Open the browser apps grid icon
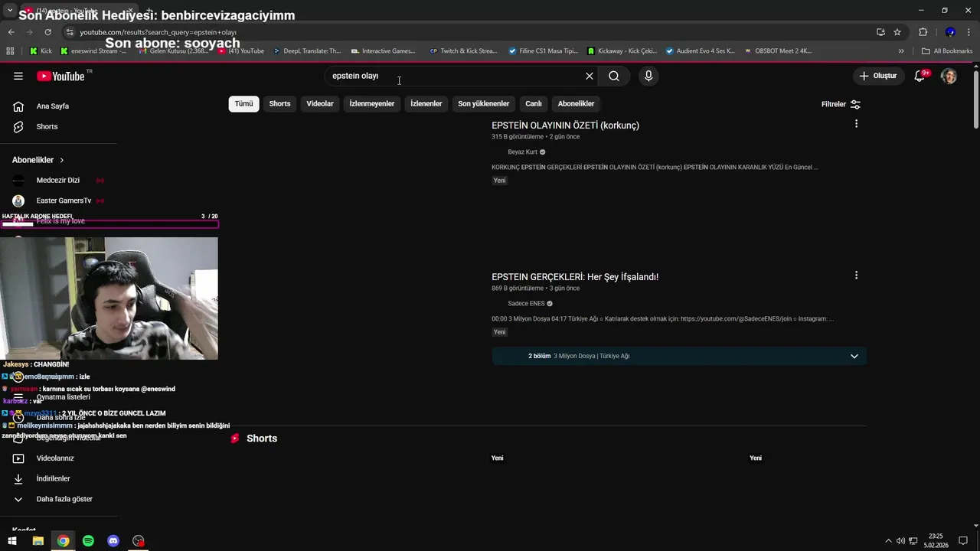The image size is (980, 551). pos(10,51)
